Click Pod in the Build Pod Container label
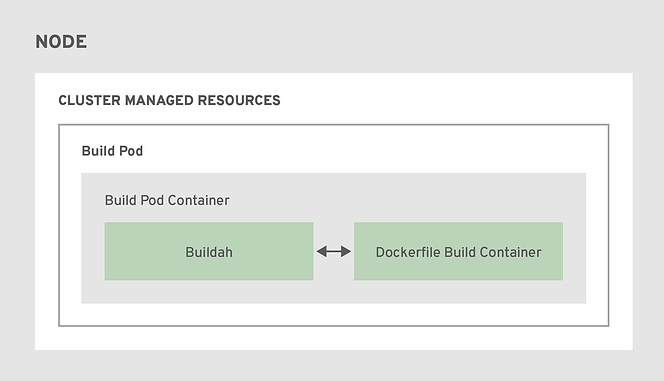 point(152,200)
